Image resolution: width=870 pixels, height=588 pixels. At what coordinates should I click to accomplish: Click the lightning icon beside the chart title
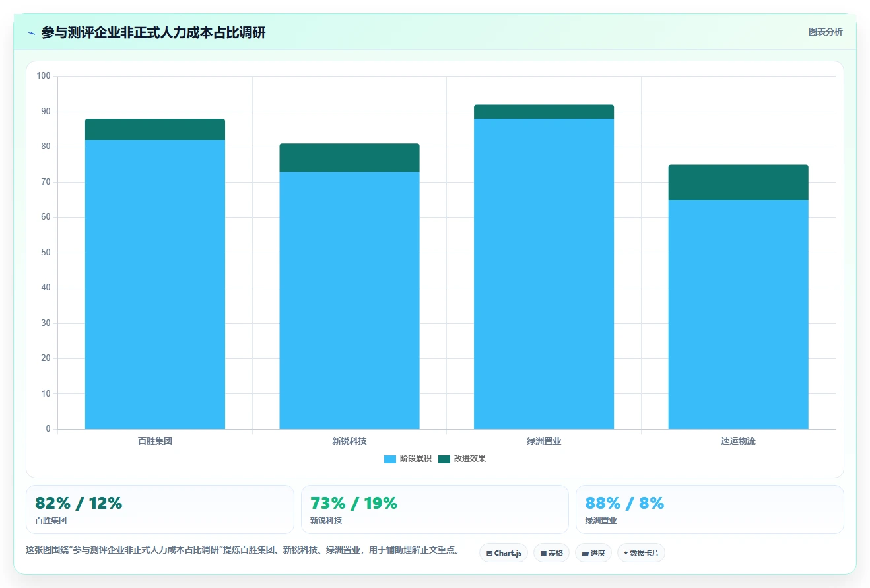click(31, 33)
